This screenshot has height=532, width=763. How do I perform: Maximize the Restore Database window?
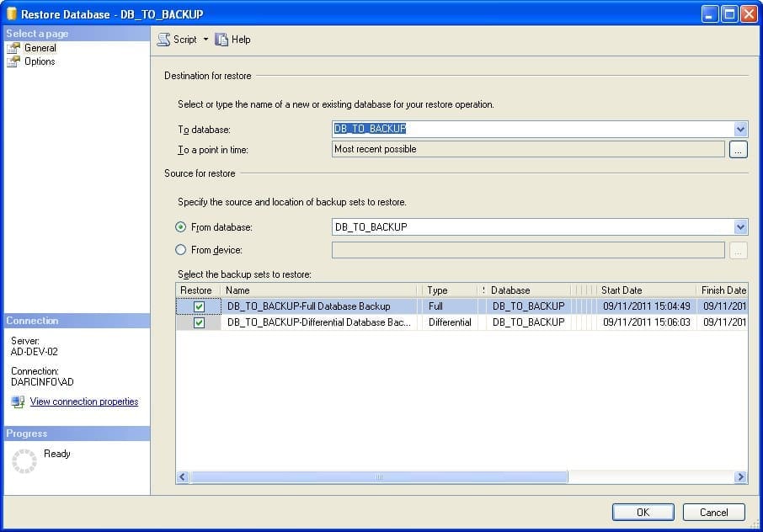pyautogui.click(x=729, y=14)
